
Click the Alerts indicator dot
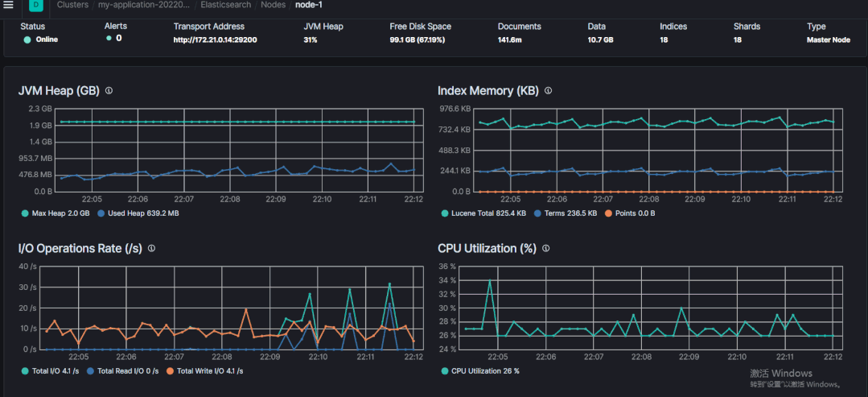(x=109, y=38)
